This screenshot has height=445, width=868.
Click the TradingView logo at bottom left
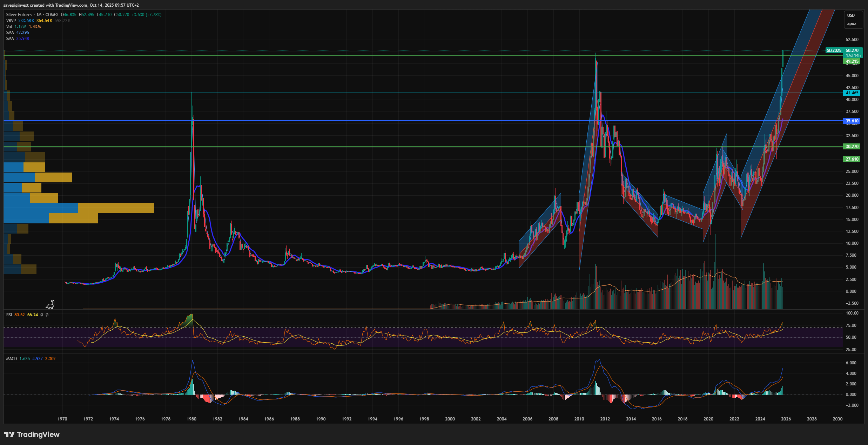32,434
